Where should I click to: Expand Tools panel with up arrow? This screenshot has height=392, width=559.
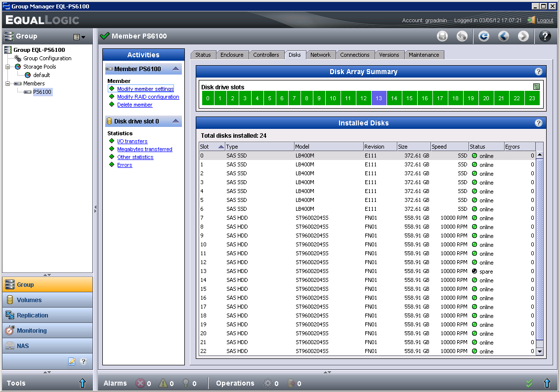click(x=83, y=383)
